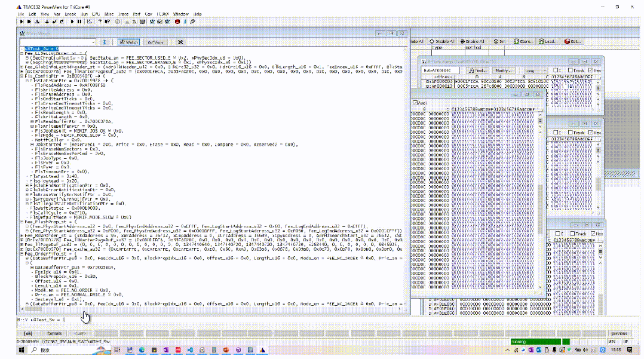Open Windows Start menu

click(22, 350)
